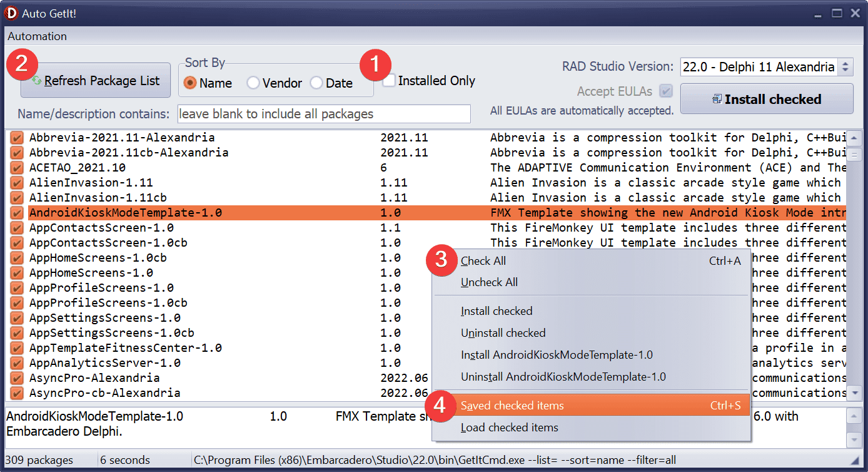The height and width of the screenshot is (472, 868).
Task: Click scroll down arrow of description pane
Action: coord(854,441)
